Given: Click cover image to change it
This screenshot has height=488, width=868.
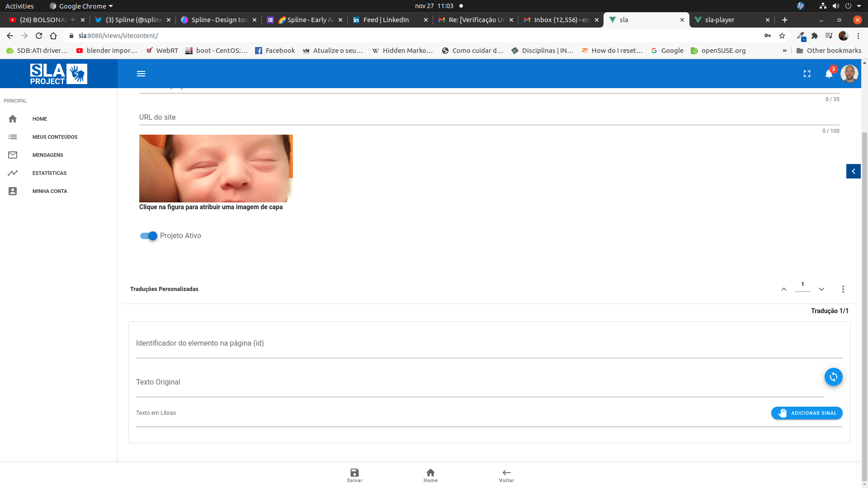Looking at the screenshot, I should pos(216,168).
